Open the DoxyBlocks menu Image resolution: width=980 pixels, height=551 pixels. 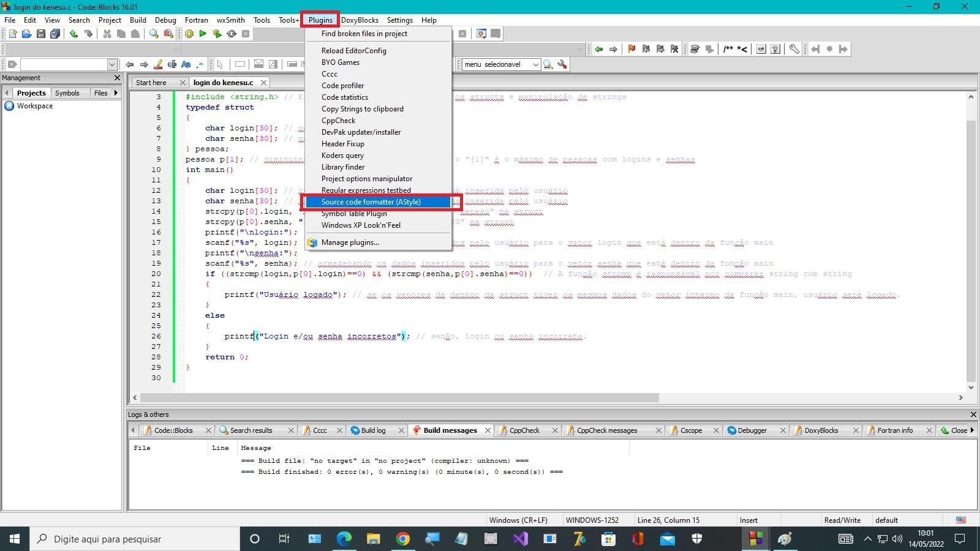360,20
